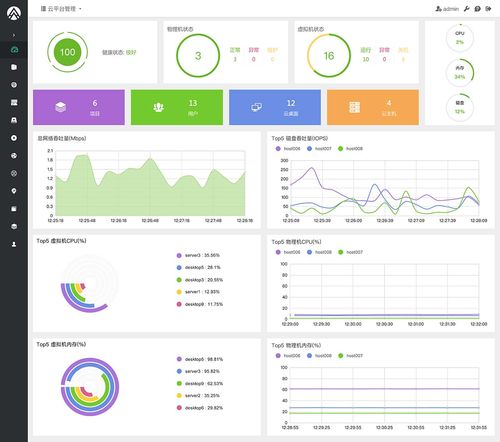Image resolution: width=500 pixels, height=442 pixels.
Task: Click the running count 10 in VM status
Action: (366, 59)
